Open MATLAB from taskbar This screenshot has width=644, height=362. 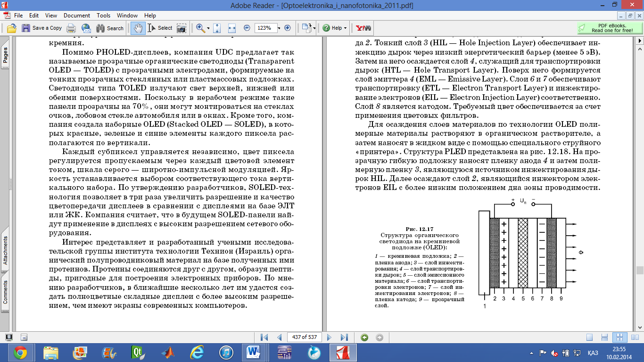coord(167,353)
